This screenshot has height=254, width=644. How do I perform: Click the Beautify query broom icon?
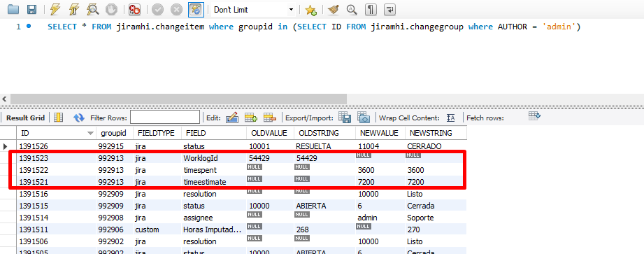coord(334,9)
